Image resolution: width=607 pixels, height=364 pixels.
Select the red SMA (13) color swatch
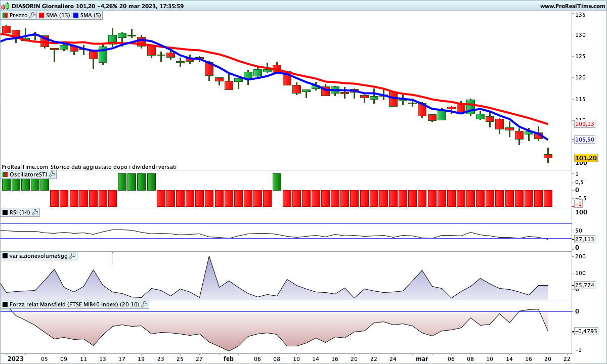(41, 15)
